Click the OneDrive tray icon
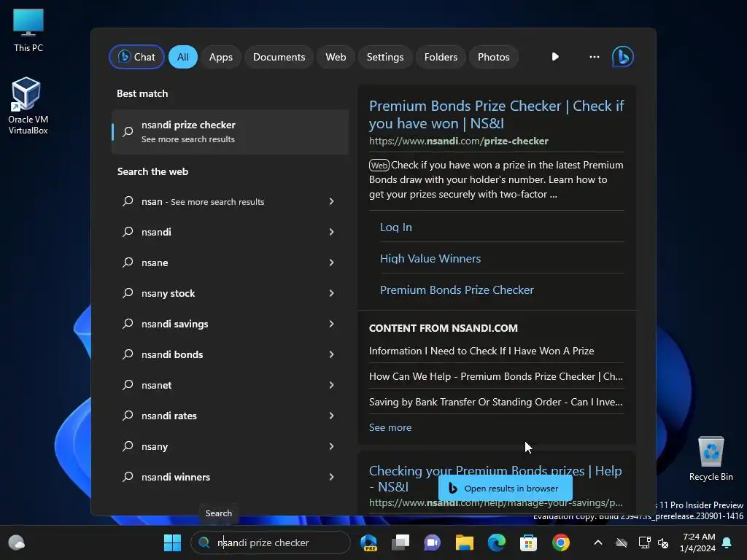This screenshot has height=560, width=747. coord(622,542)
